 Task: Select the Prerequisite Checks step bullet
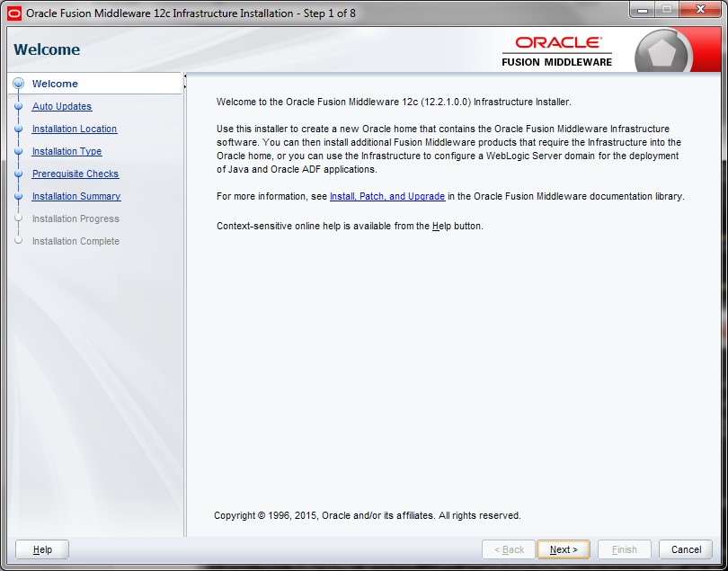[x=18, y=174]
